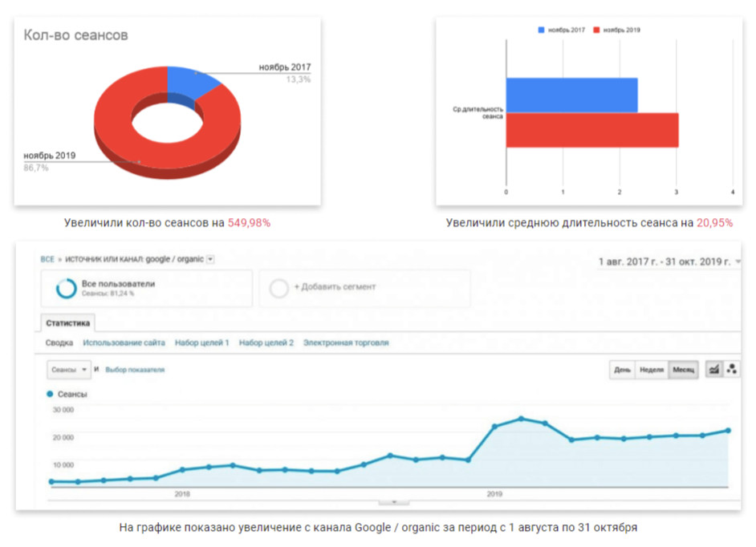Viewport: 756px width, 547px height.
Task: Click the red ноябрь 2019 legend square
Action: [x=596, y=30]
